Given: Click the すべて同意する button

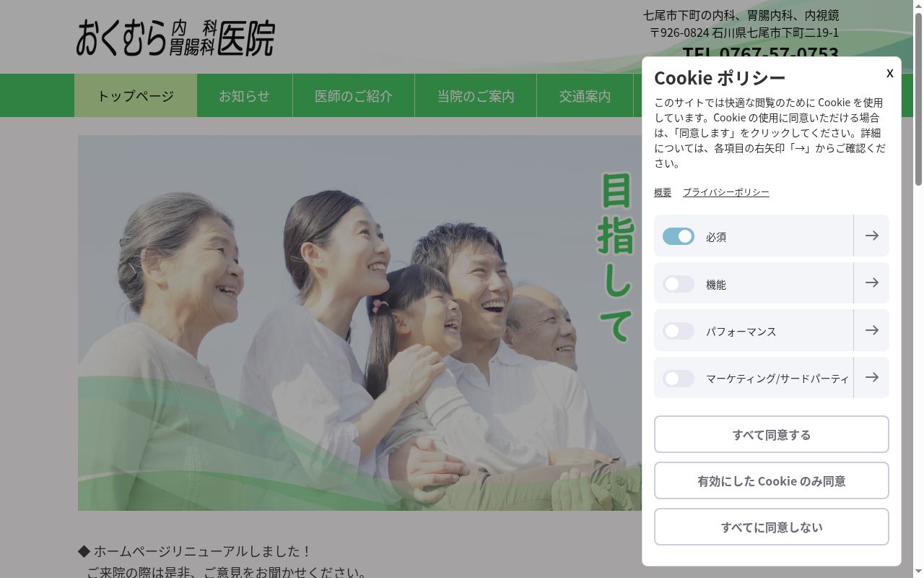Looking at the screenshot, I should pyautogui.click(x=772, y=434).
